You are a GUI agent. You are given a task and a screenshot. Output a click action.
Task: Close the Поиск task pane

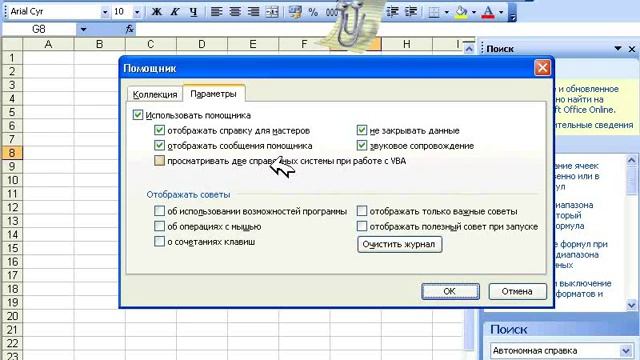[631, 49]
